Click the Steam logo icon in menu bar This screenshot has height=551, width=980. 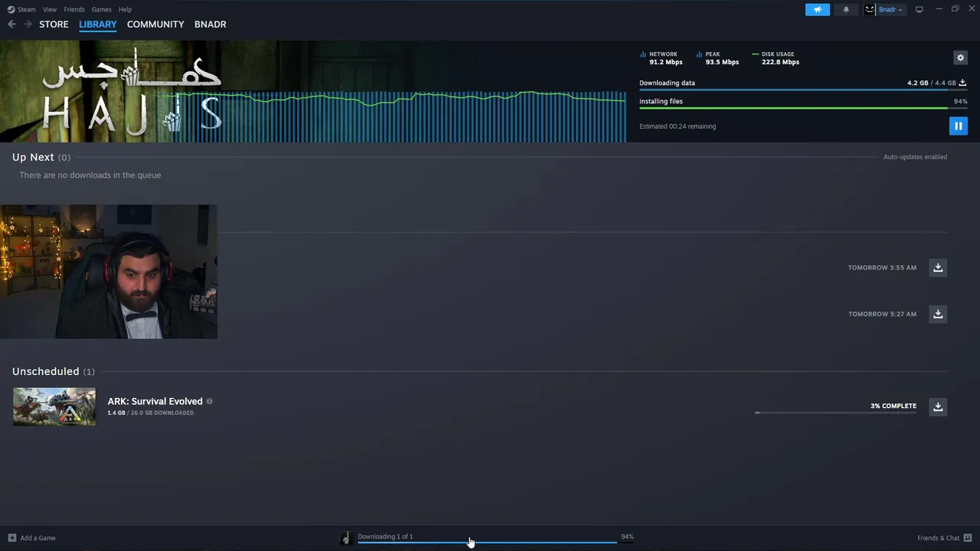(x=11, y=9)
